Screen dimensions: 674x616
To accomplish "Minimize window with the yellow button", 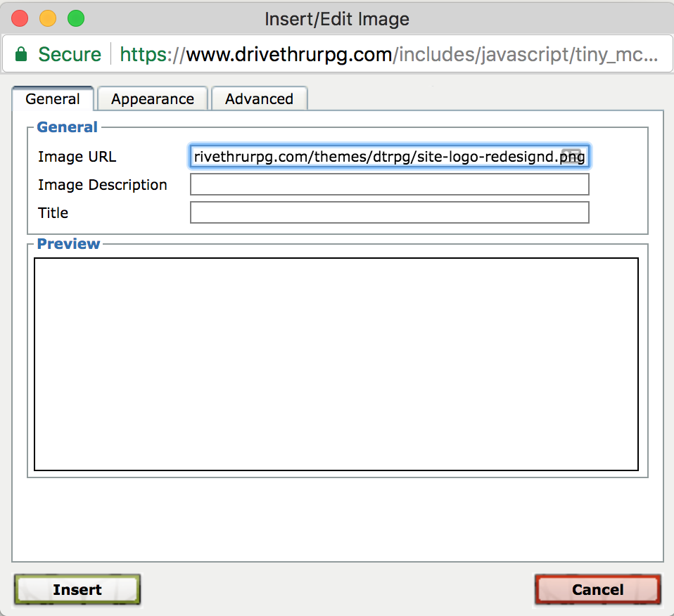I will (48, 19).
